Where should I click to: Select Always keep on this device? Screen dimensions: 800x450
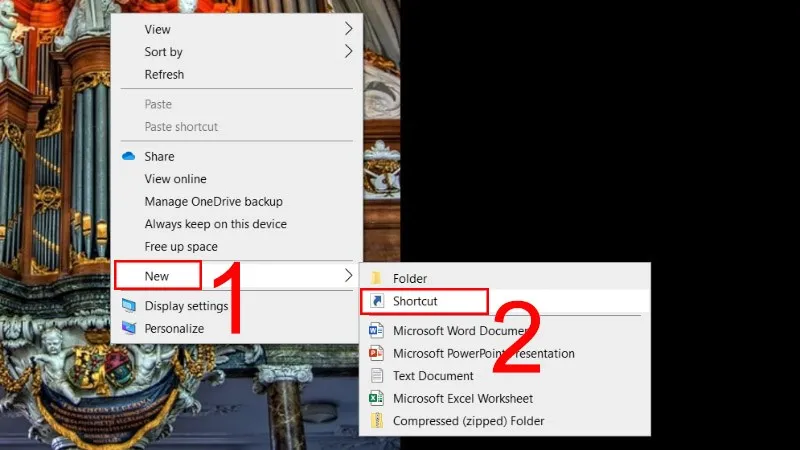pyautogui.click(x=237, y=224)
